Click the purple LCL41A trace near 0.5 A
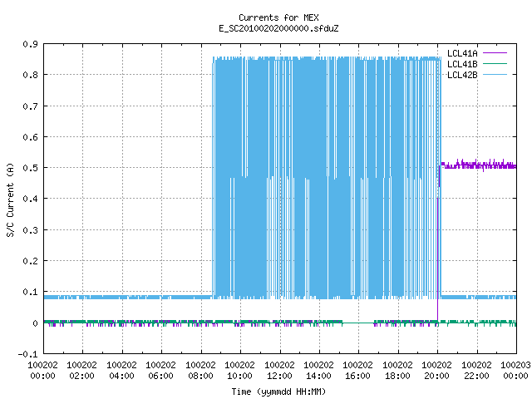 point(479,165)
